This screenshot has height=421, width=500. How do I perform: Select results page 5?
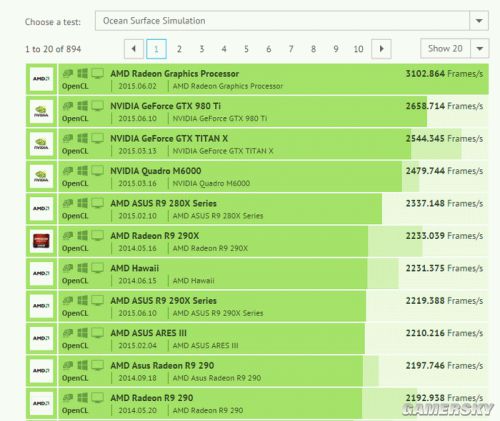tap(246, 49)
